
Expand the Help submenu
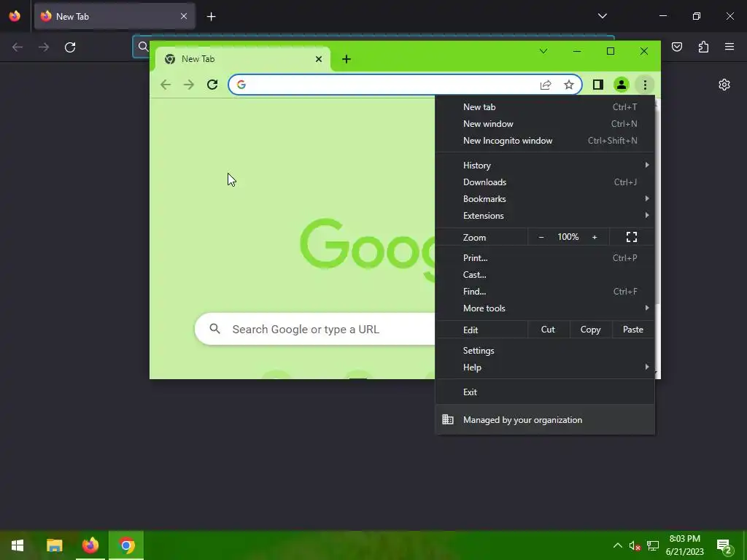coord(545,367)
